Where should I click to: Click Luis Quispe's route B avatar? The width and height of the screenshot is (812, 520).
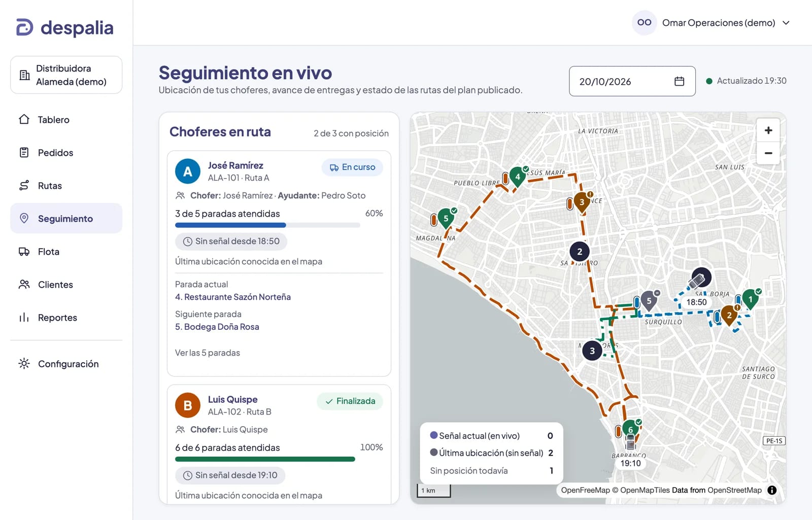tap(188, 405)
